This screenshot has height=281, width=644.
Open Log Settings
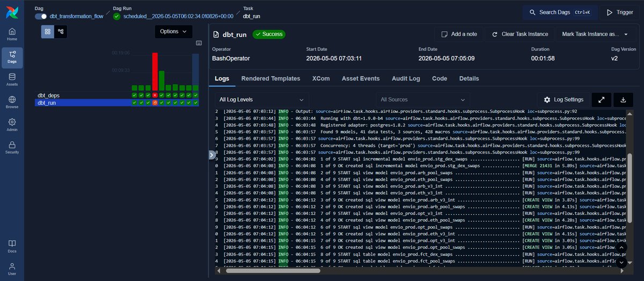(562, 100)
